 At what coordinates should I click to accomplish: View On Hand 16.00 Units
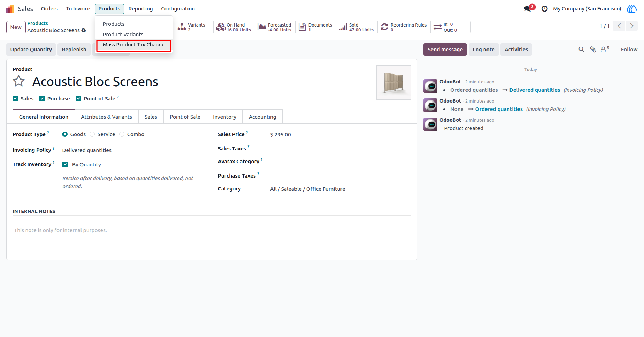click(234, 27)
